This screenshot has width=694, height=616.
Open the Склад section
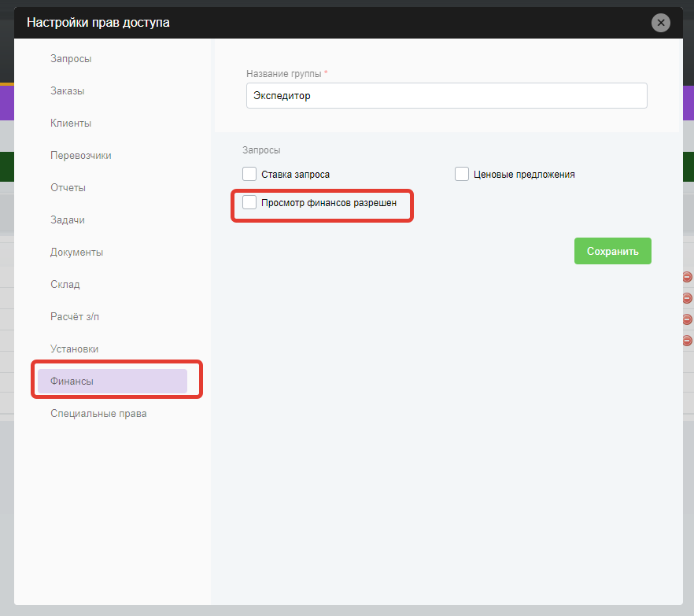(65, 285)
